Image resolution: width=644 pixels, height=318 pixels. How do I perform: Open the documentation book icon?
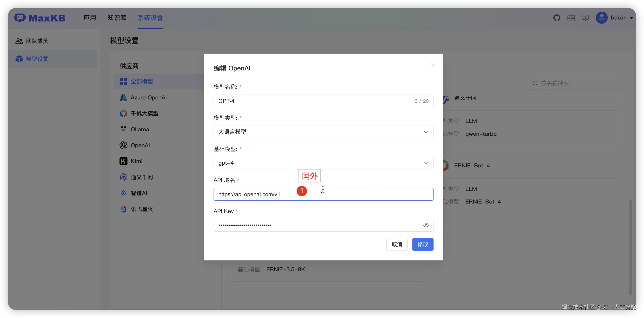point(571,18)
